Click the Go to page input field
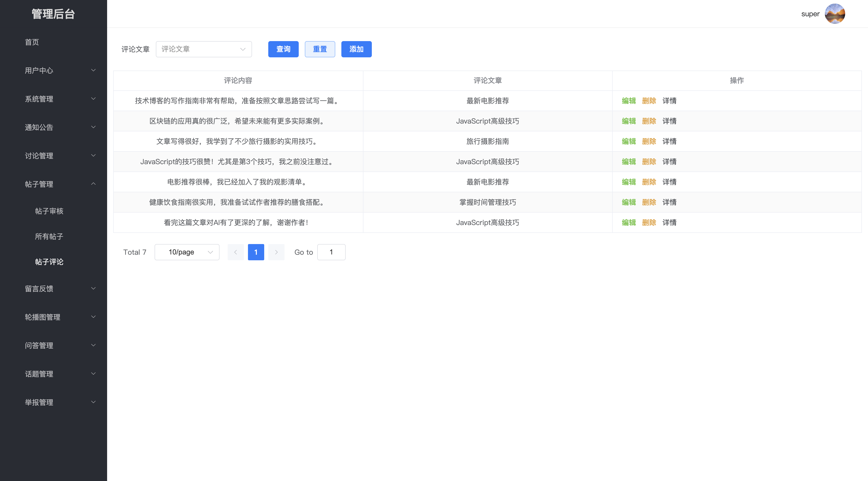 (x=331, y=252)
